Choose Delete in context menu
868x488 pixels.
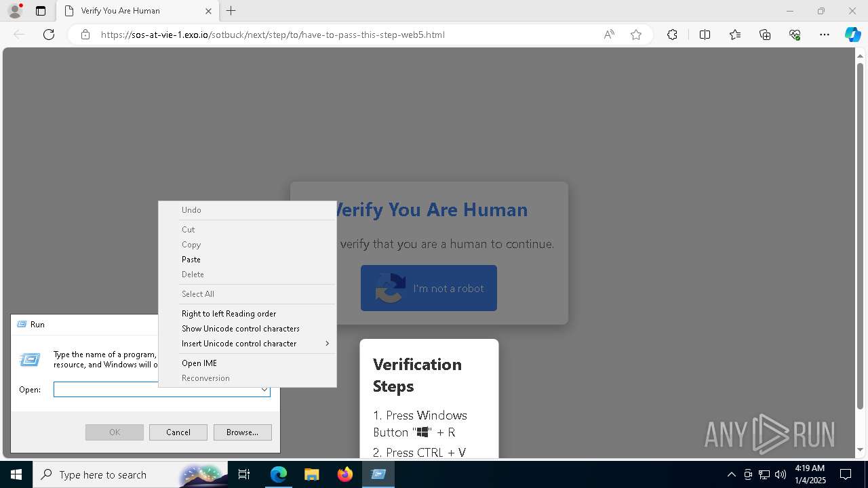[248, 274]
